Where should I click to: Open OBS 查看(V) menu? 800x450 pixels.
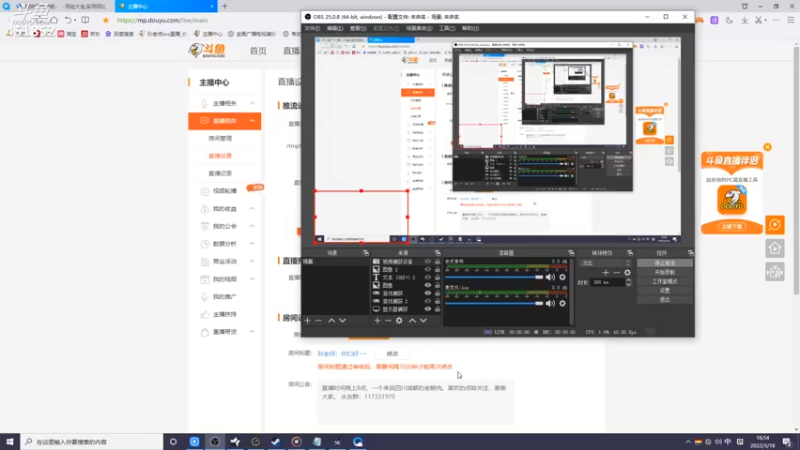tap(358, 29)
